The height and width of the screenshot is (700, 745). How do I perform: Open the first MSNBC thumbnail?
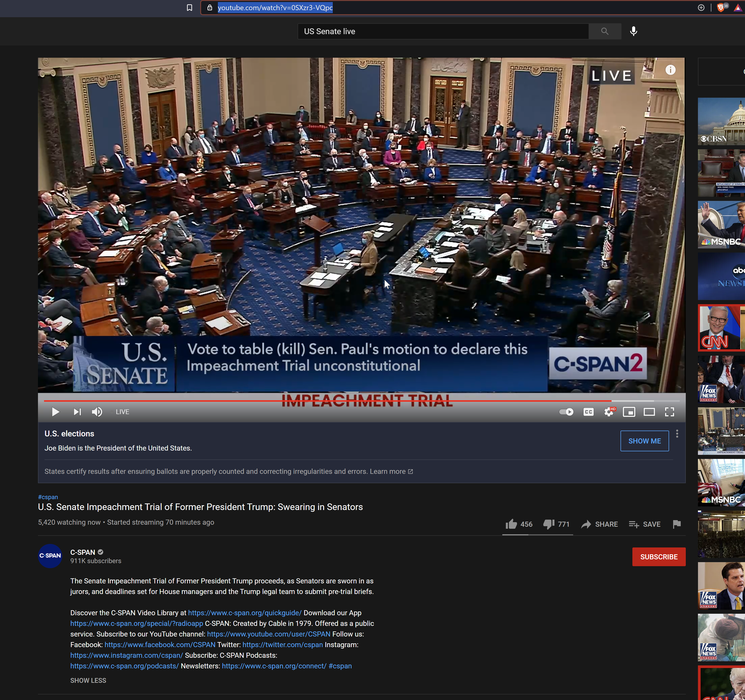721,224
